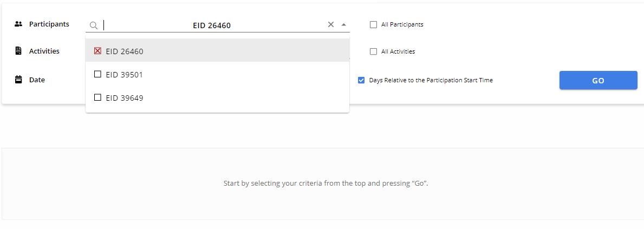The image size is (644, 229).
Task: Check the EID 39501 checkbox
Action: click(97, 74)
